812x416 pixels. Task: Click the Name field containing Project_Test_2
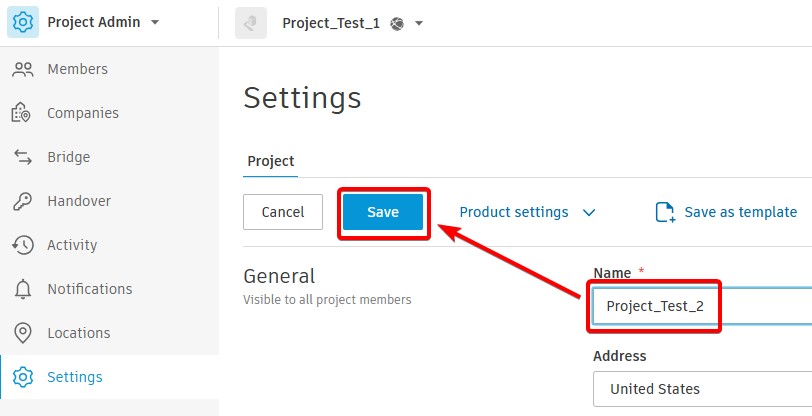(x=702, y=306)
